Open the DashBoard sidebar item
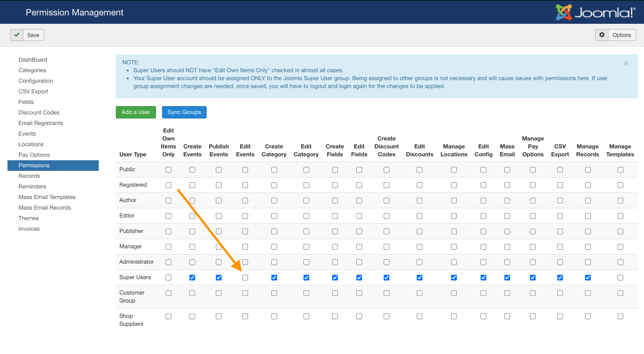 click(x=33, y=60)
